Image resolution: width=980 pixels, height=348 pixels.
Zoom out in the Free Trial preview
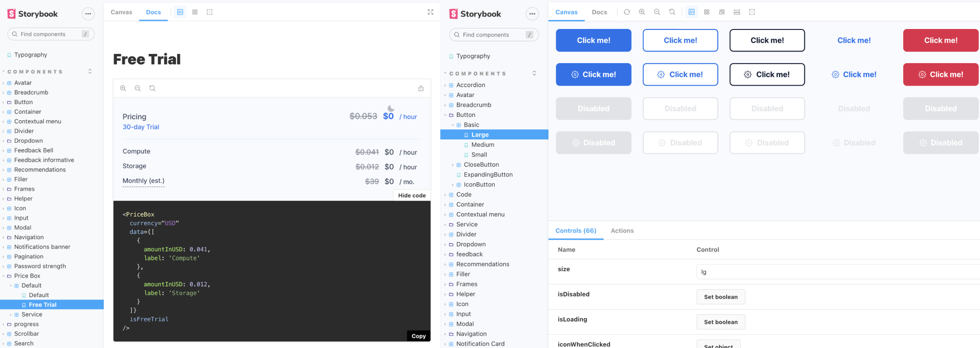(x=137, y=88)
